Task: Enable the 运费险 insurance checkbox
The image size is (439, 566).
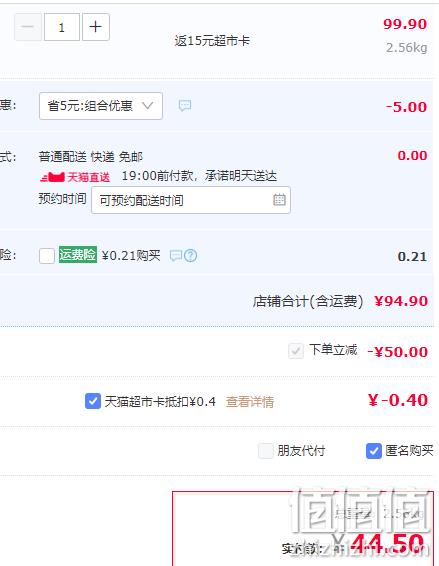Action: [47, 256]
